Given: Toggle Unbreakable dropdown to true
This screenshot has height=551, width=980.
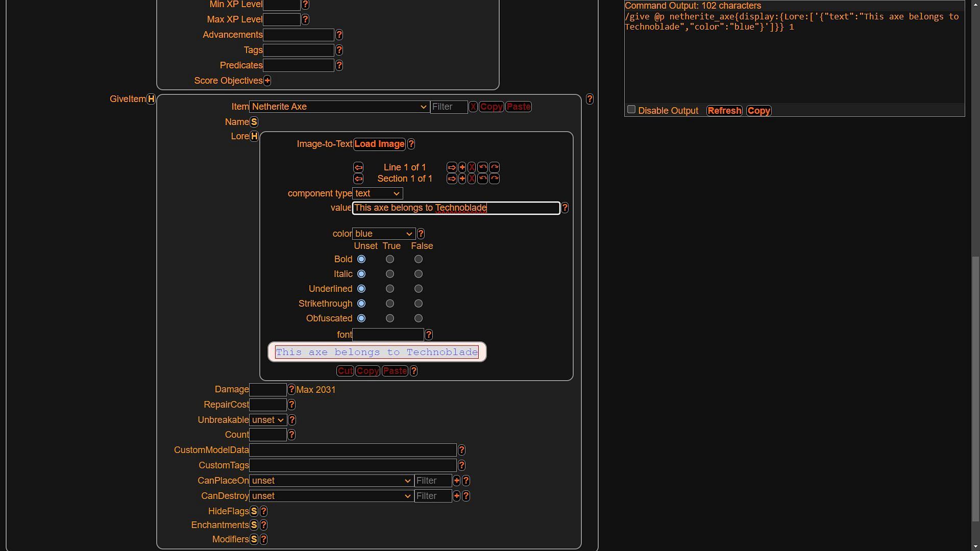Looking at the screenshot, I should point(267,420).
